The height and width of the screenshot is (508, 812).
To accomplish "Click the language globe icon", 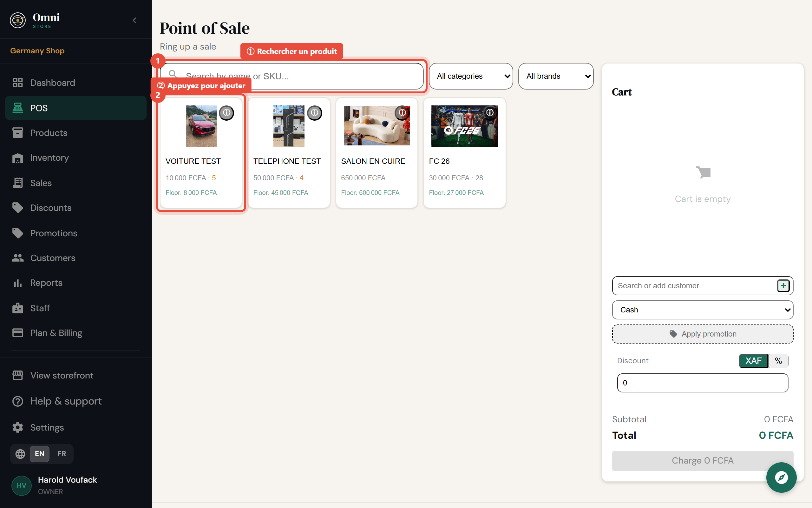I will click(20, 454).
